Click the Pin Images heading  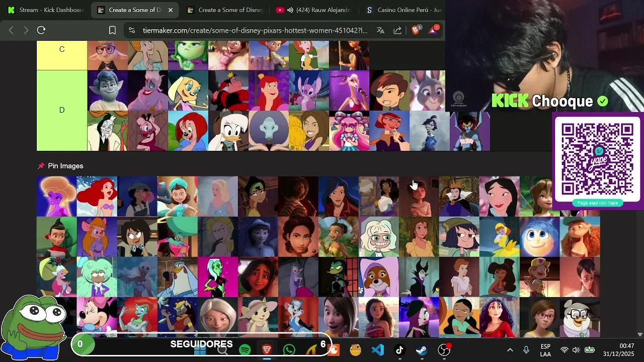pos(65,166)
